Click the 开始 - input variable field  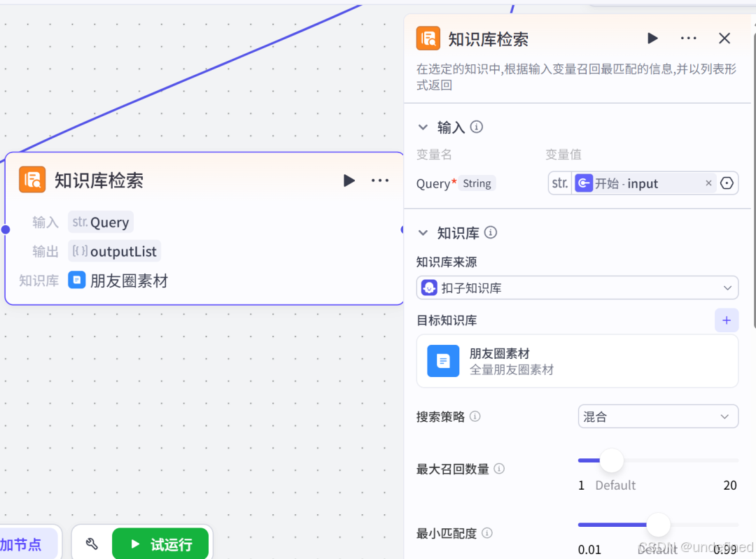644,183
